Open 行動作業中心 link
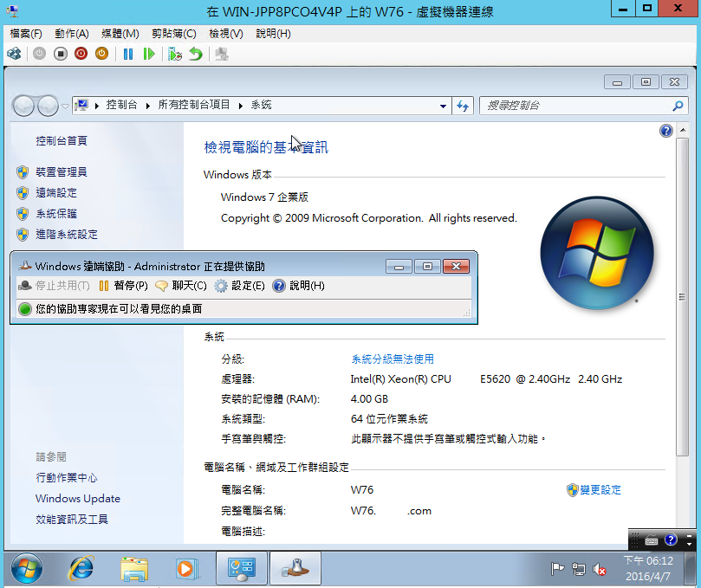This screenshot has width=701, height=588. (x=67, y=478)
